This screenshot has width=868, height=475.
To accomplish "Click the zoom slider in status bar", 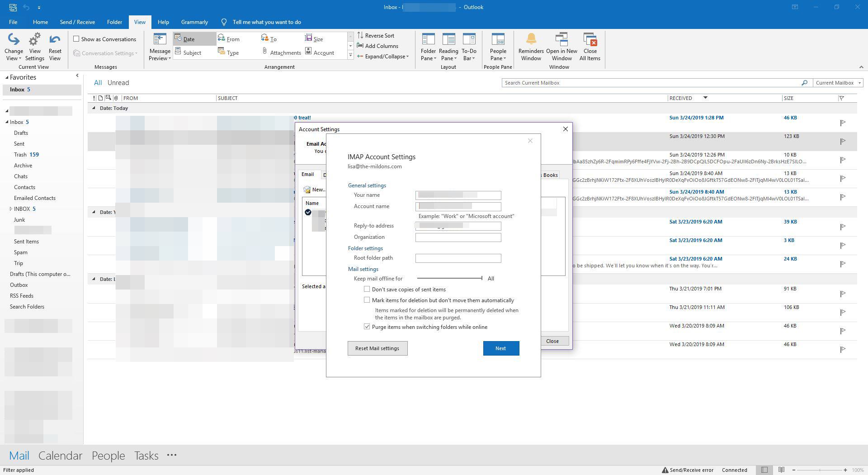I will point(819,470).
